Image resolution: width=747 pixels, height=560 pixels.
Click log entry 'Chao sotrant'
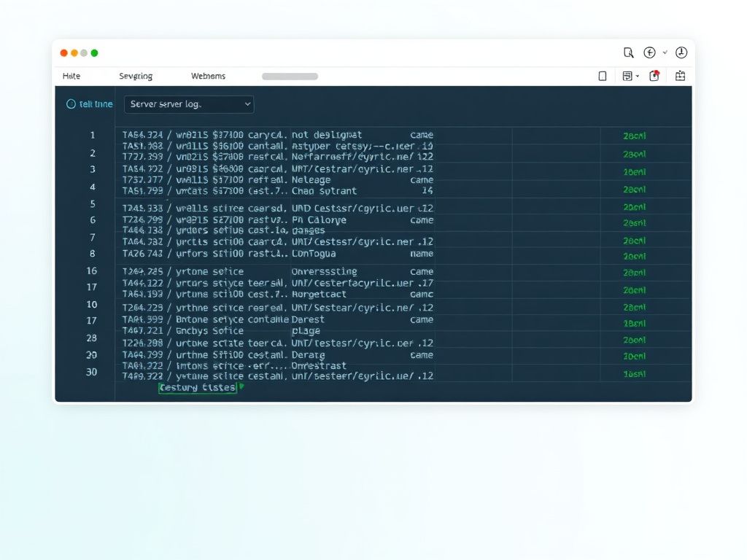[x=324, y=191]
